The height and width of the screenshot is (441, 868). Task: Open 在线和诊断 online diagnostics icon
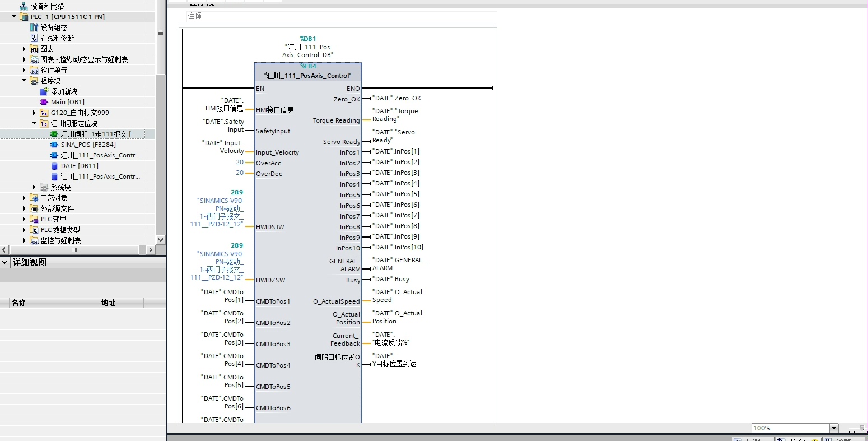[x=34, y=38]
